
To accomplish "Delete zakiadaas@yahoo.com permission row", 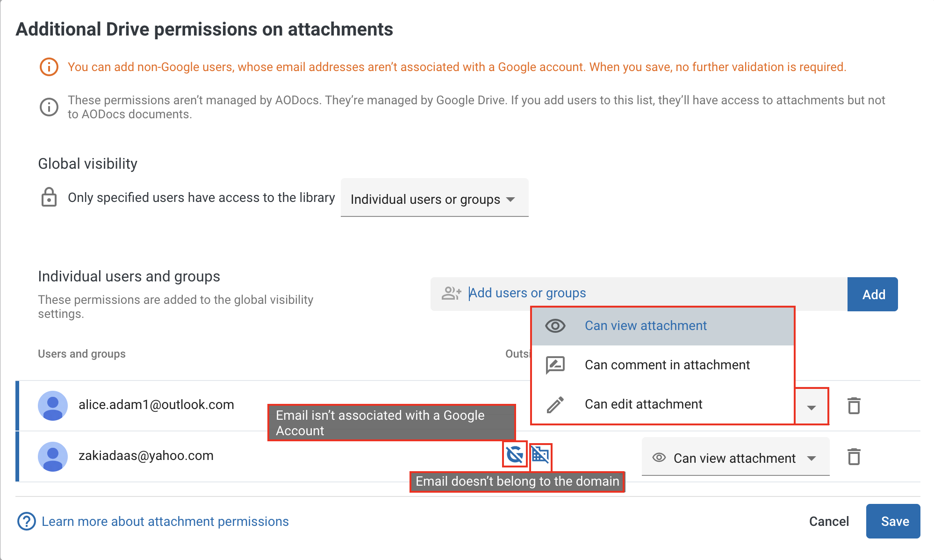I will pos(854,457).
